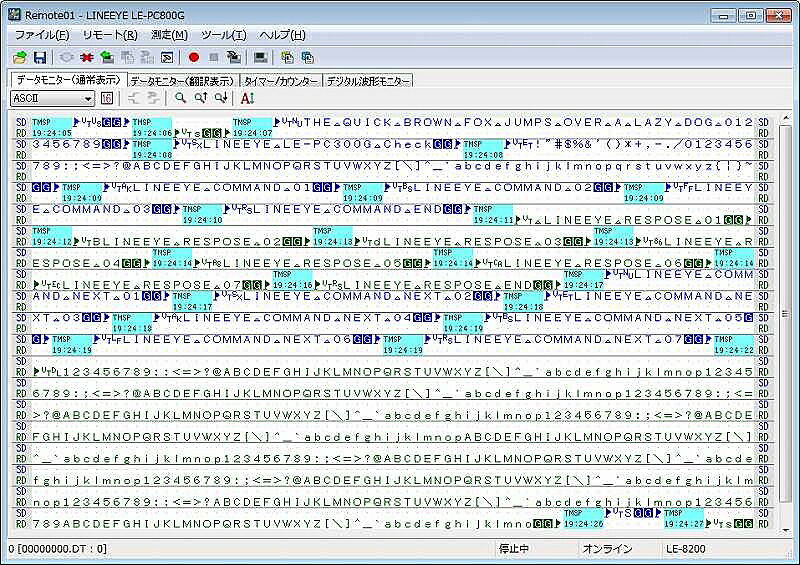Click the scrollbar up arrow
Image resolution: width=800 pixels, height=565 pixels.
click(785, 119)
